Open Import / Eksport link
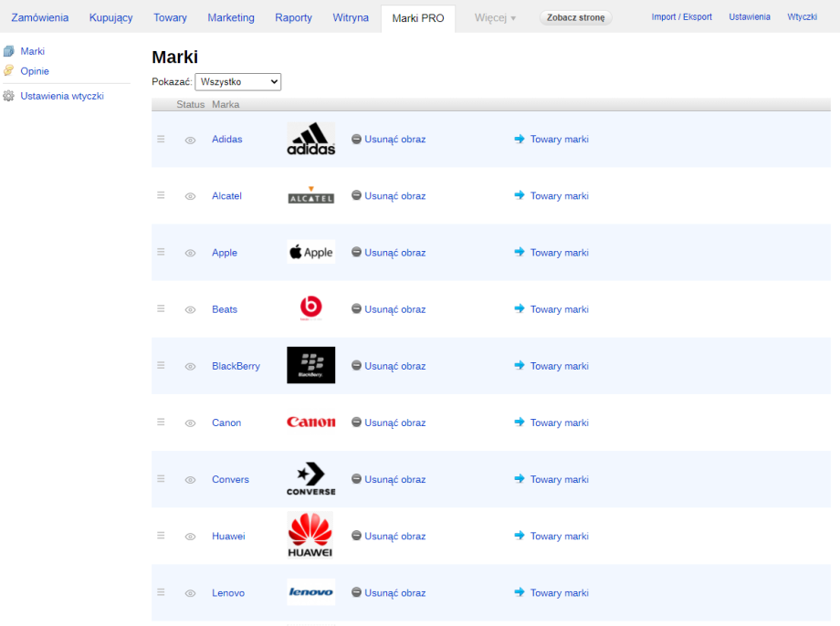 [681, 17]
